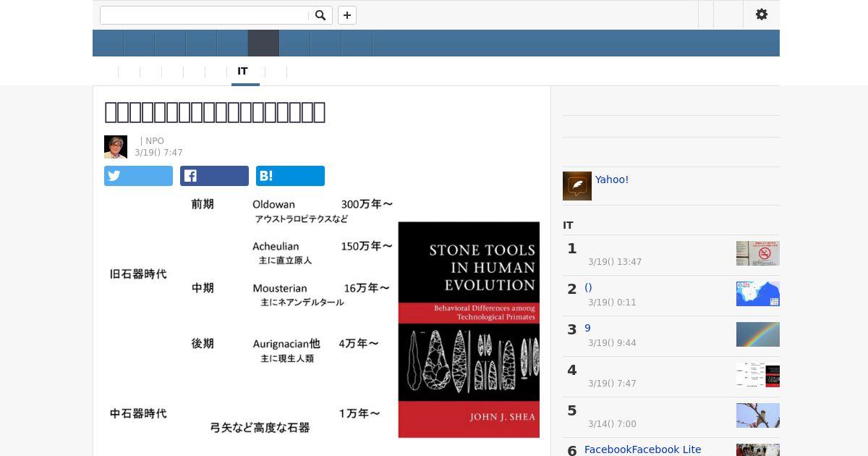Click the 3/14() 7:00 ranking timestamp
Viewport: 868px width, 456px height.
612,424
